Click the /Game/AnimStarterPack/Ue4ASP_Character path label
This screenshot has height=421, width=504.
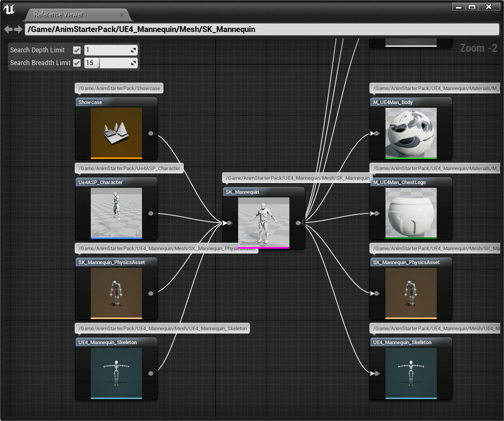[x=129, y=168]
